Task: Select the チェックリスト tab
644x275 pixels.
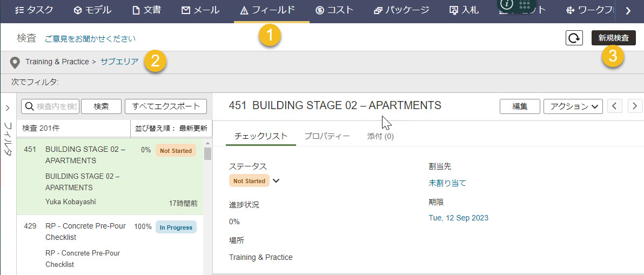Action: tap(261, 136)
